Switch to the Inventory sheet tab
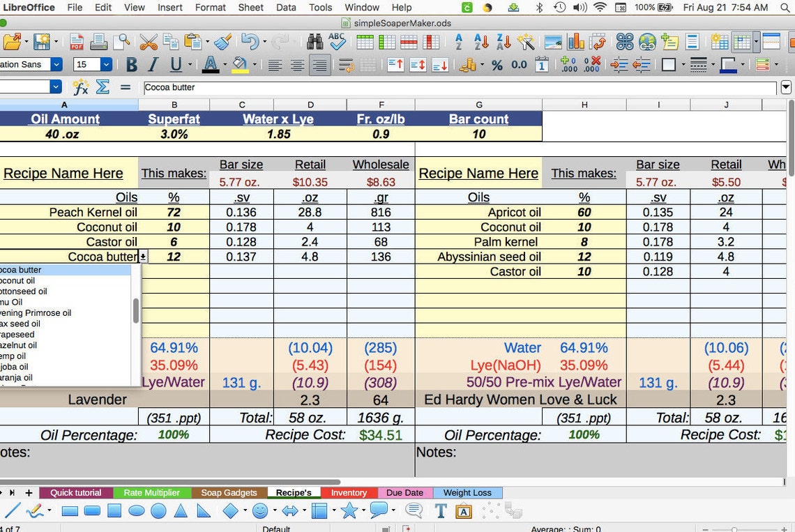The width and height of the screenshot is (795, 532). (x=349, y=492)
